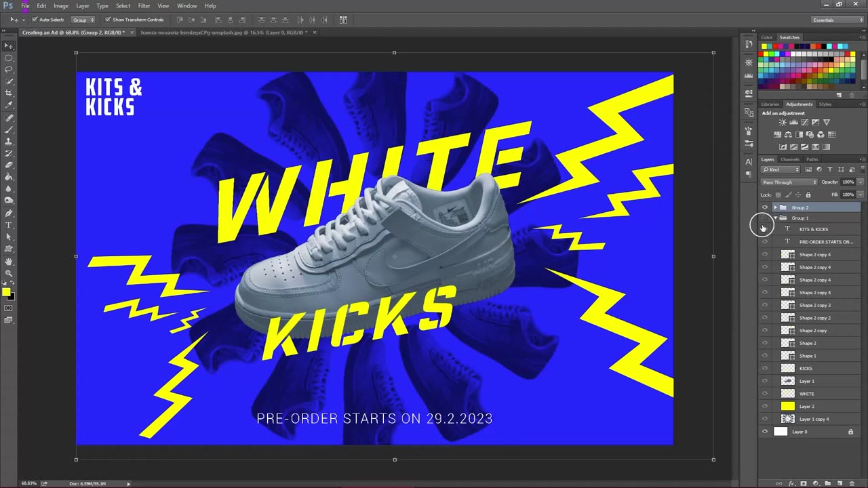Switch to the Color tab
Viewport: 868px width, 488px height.
pos(767,37)
